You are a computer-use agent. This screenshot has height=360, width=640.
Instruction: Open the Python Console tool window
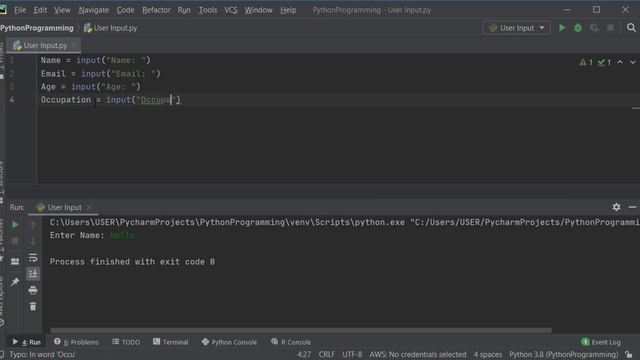pyautogui.click(x=229, y=342)
